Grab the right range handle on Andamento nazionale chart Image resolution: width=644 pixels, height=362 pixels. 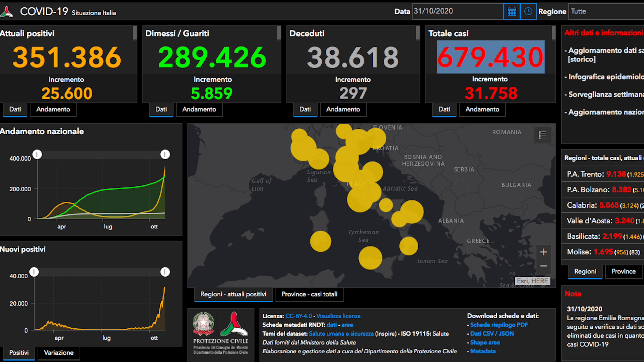(165, 154)
